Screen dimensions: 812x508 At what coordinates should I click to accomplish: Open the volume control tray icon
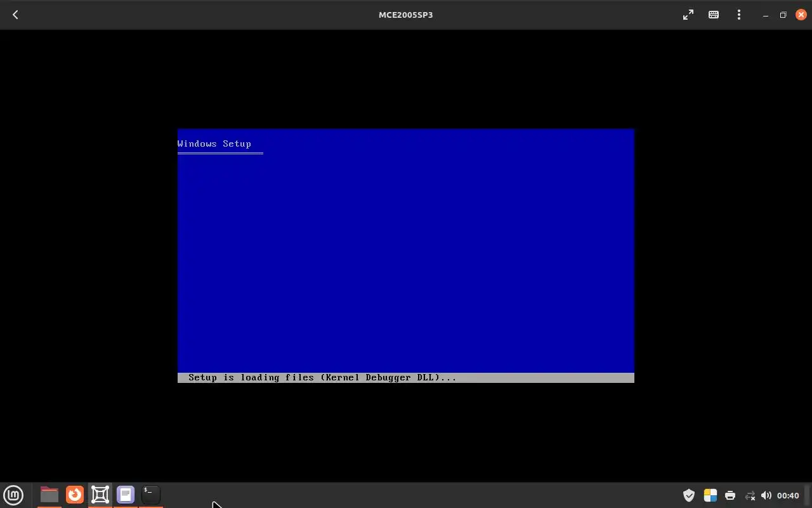coord(766,495)
